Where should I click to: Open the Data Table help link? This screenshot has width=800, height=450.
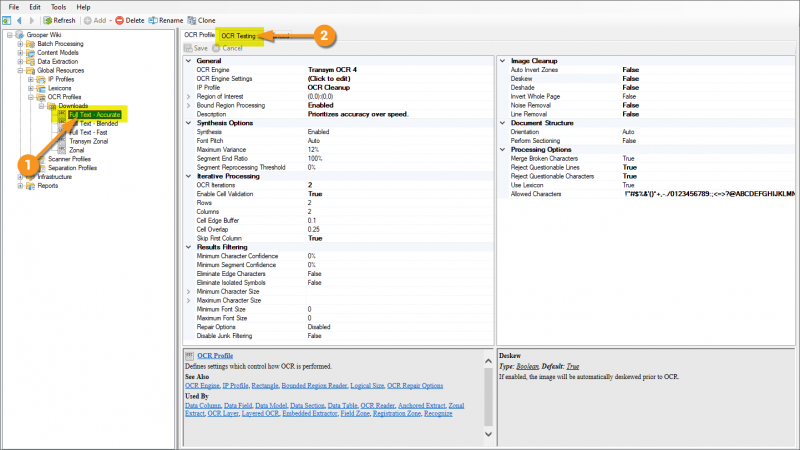click(342, 406)
